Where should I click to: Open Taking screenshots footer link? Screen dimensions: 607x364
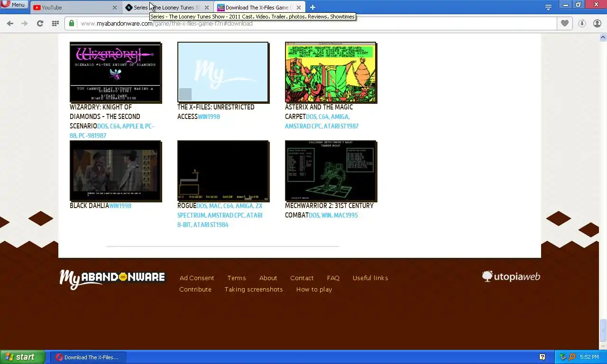tap(254, 289)
